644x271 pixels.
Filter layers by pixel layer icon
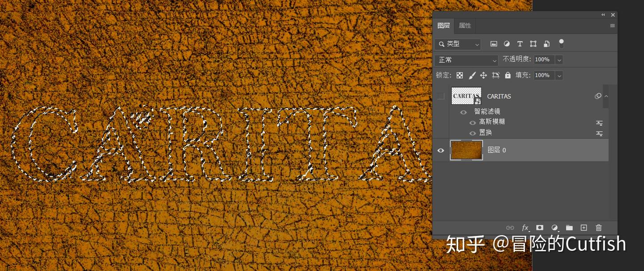click(x=494, y=44)
